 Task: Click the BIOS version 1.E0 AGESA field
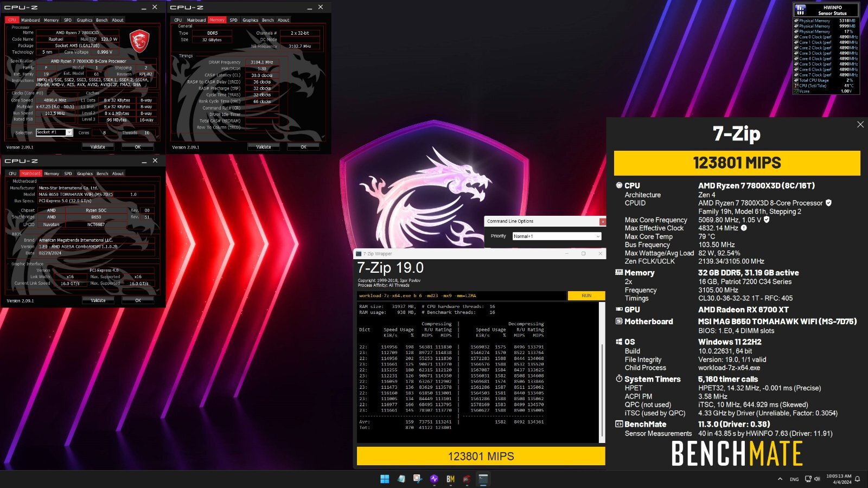click(95, 246)
